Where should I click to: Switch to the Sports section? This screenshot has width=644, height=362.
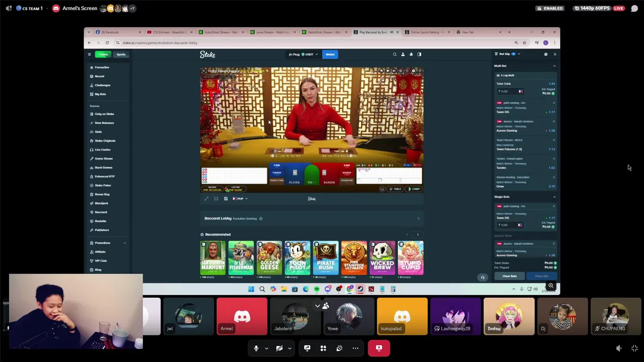click(121, 54)
